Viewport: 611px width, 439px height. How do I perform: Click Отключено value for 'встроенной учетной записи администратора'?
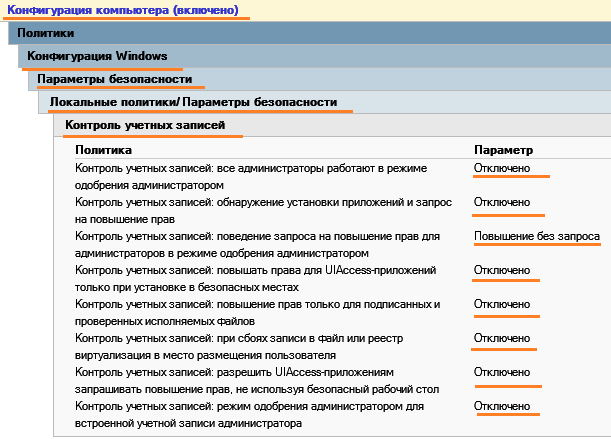502,406
